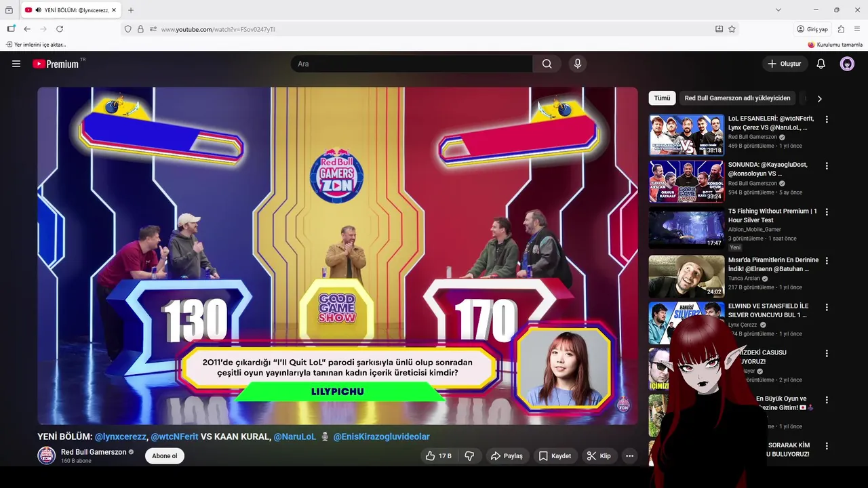
Task: Click the browser address bar URL
Action: click(x=218, y=29)
